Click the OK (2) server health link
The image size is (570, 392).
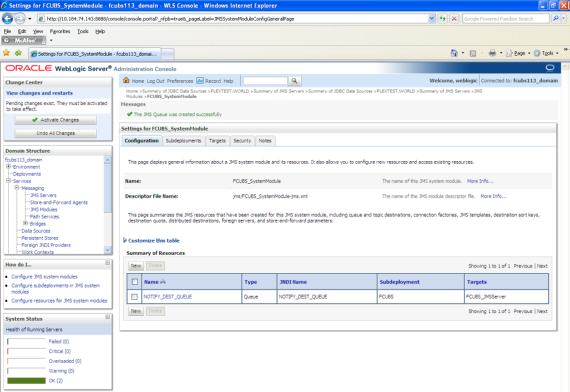[x=56, y=381]
